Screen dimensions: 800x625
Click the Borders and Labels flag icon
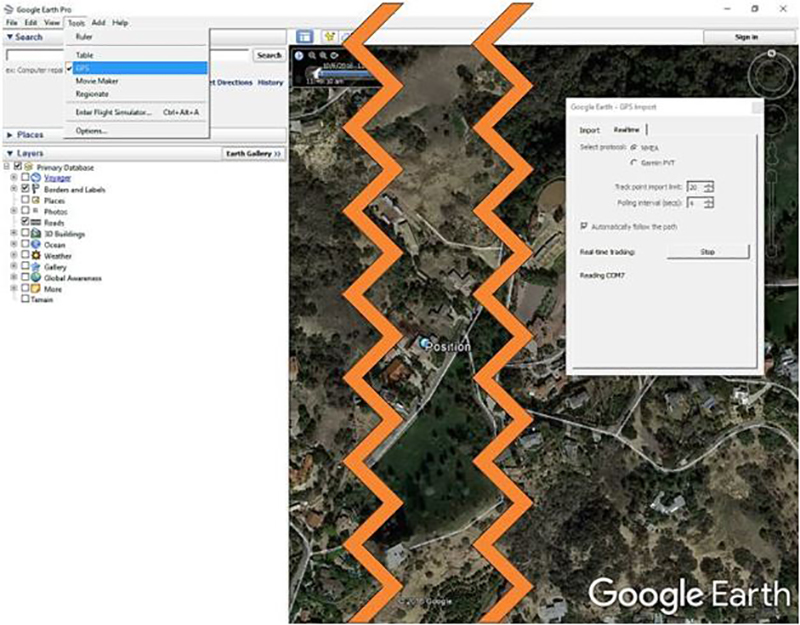tap(35, 189)
